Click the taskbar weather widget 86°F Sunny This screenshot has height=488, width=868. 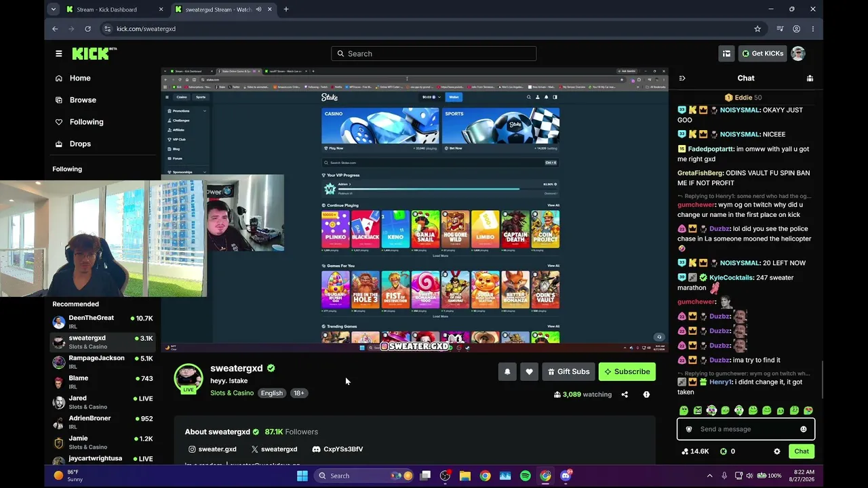68,476
